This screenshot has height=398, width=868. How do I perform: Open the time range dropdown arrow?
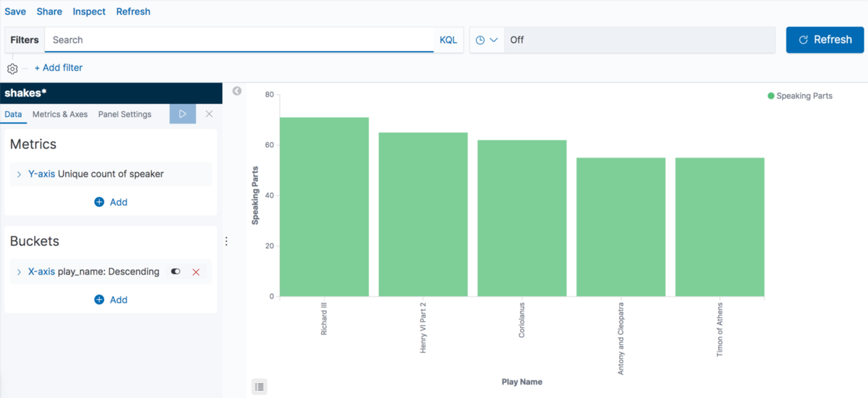[x=493, y=39]
